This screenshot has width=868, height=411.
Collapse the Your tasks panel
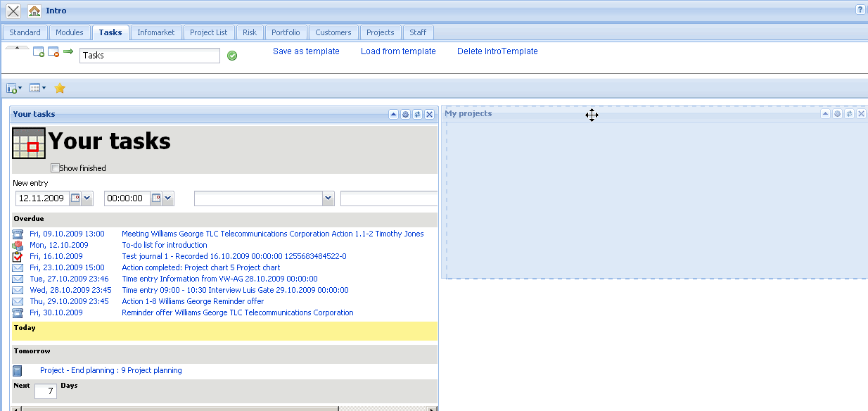(393, 114)
